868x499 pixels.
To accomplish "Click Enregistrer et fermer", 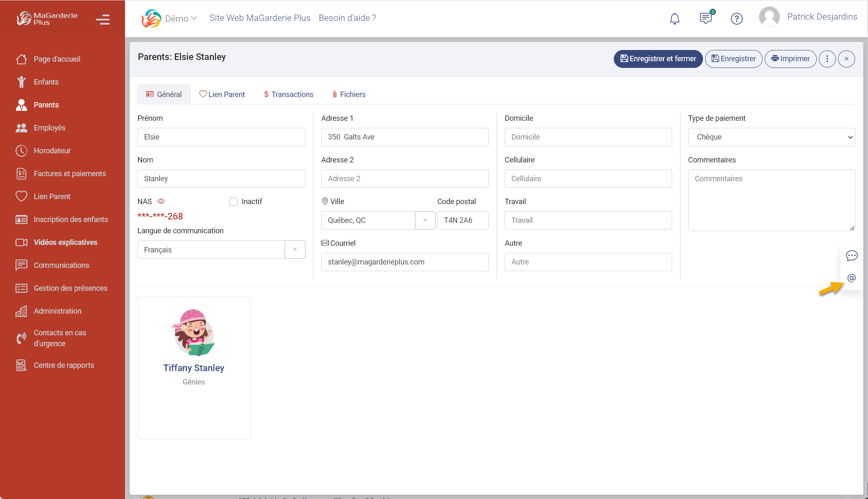I will pos(658,59).
